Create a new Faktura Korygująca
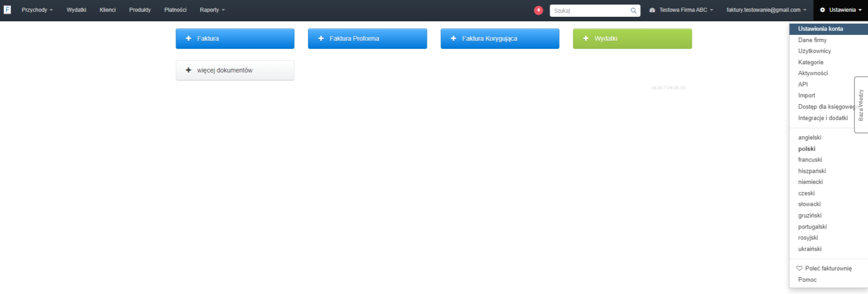Viewport: 868px width, 294px height. coord(500,39)
